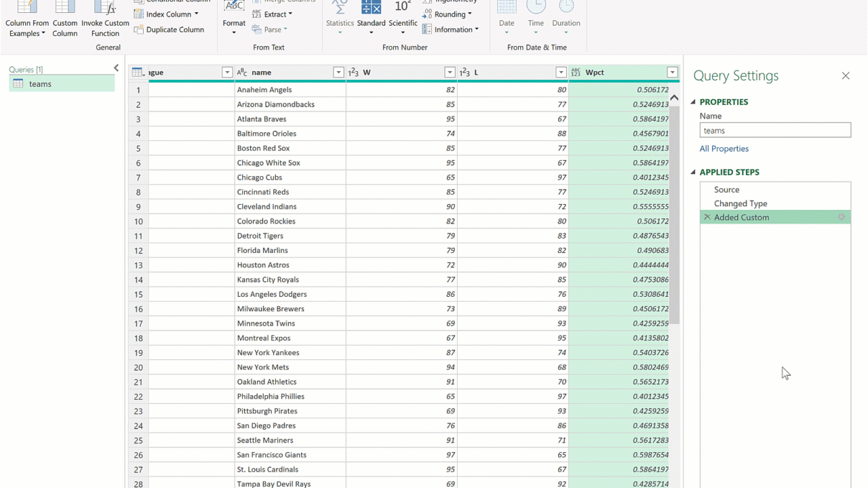Open settings gear for Added Custom step
The height and width of the screenshot is (488, 868).
click(842, 218)
